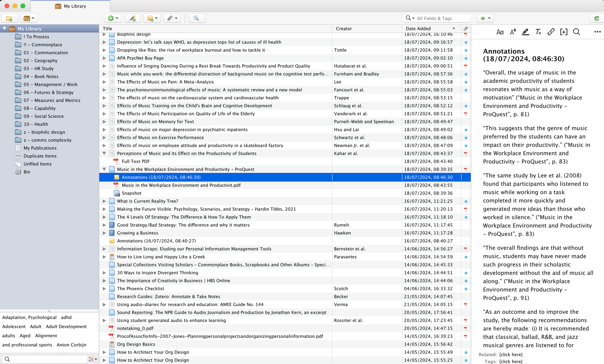
Task: Open the Advanced Search magnifying glass
Action: point(197,18)
